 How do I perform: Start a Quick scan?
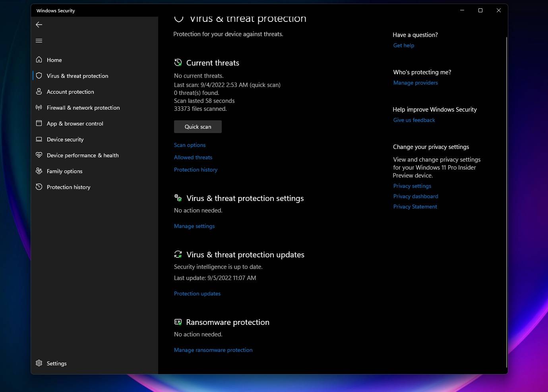pyautogui.click(x=198, y=126)
